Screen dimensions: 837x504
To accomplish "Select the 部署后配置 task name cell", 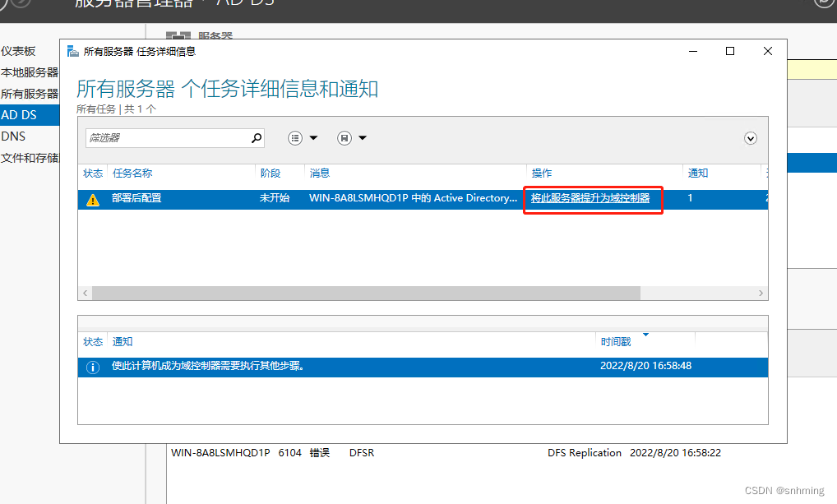I will [136, 198].
